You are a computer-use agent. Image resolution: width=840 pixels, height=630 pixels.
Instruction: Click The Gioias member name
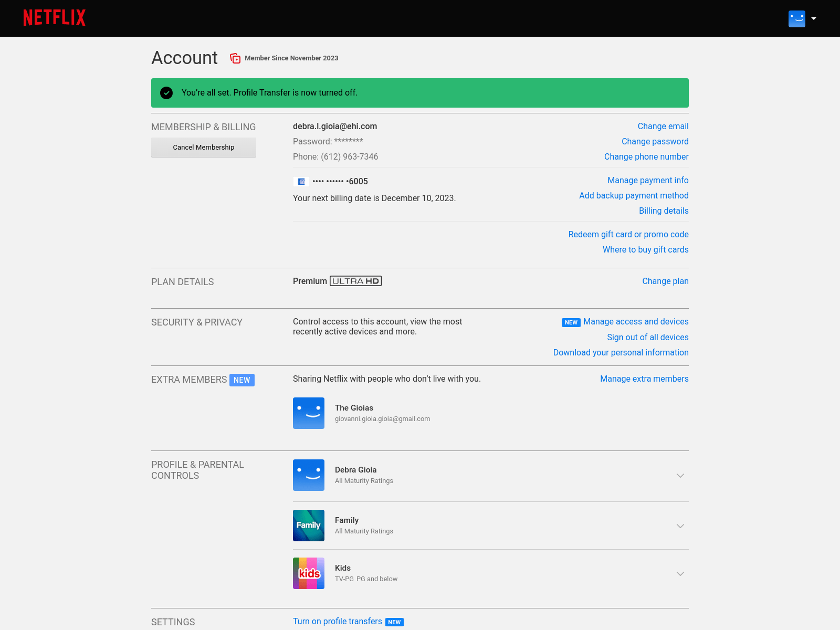tap(354, 408)
